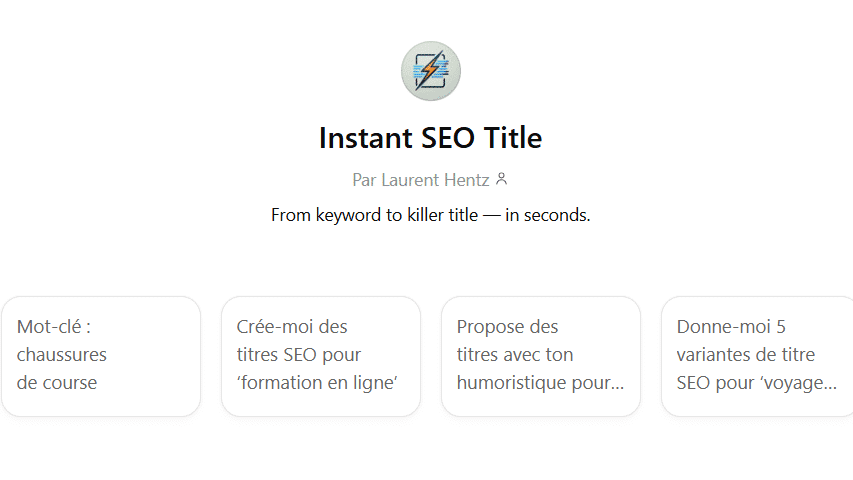The height and width of the screenshot is (480, 853).
Task: Click the "From keyword to killer title" tagline
Action: 374,215
